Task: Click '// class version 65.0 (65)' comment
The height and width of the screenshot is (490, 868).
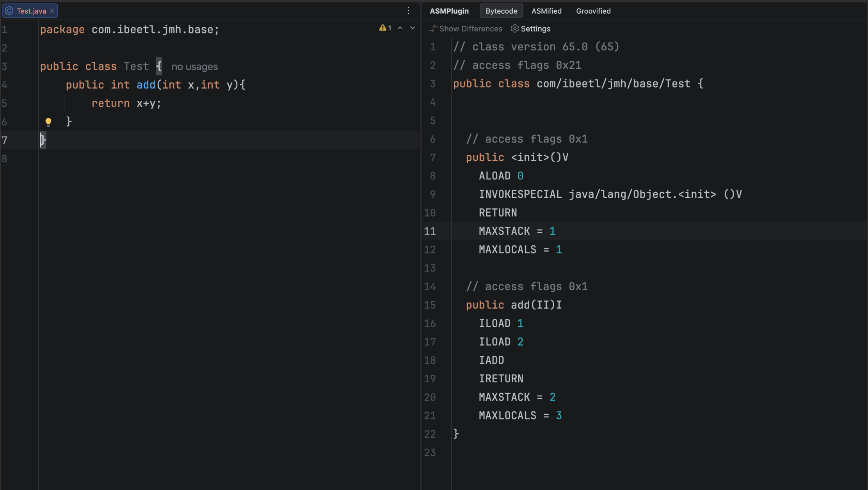Action: [536, 47]
